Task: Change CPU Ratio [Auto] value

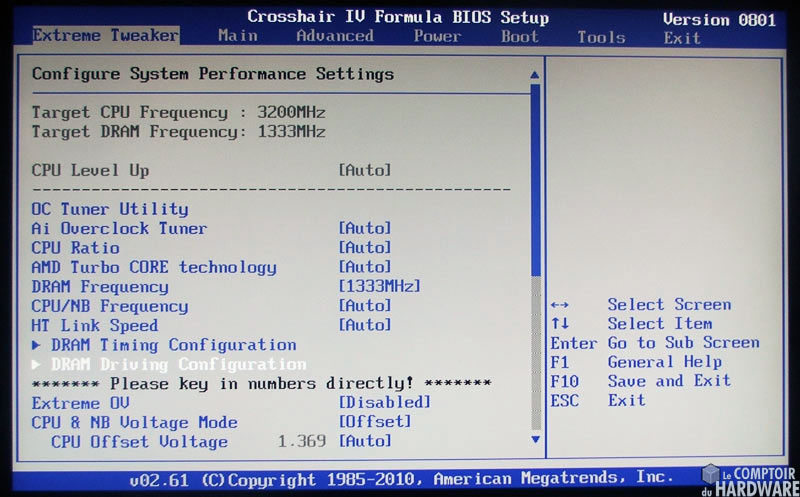Action: (x=365, y=247)
